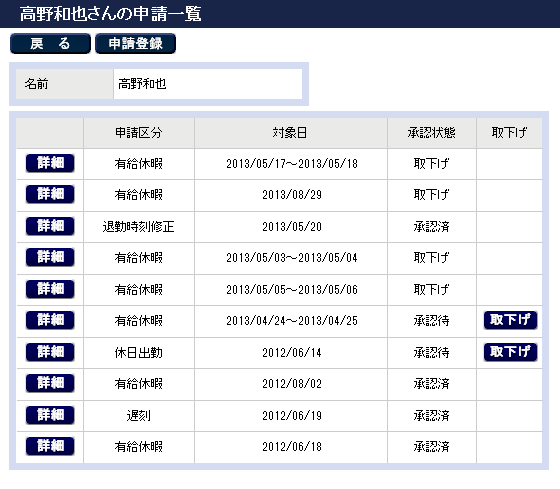Click the 名前 label
Viewport: 560px width, 489px height.
pyautogui.click(x=36, y=84)
